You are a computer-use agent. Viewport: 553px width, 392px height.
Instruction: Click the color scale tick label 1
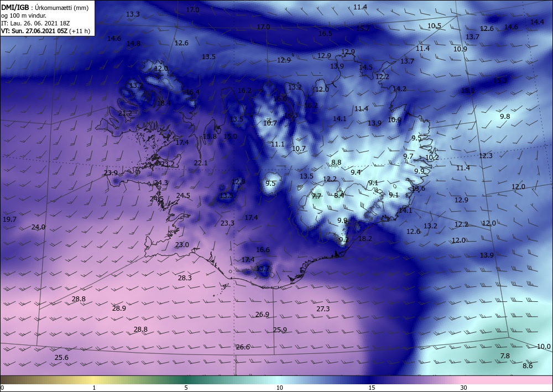[x=94, y=388]
